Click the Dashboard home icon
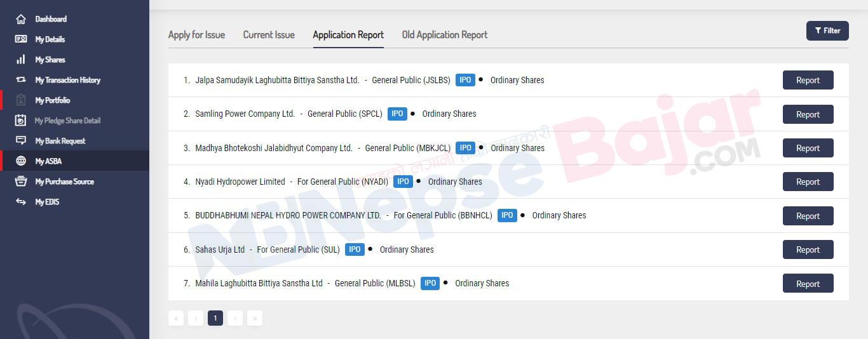The width and height of the screenshot is (868, 339). click(x=21, y=19)
